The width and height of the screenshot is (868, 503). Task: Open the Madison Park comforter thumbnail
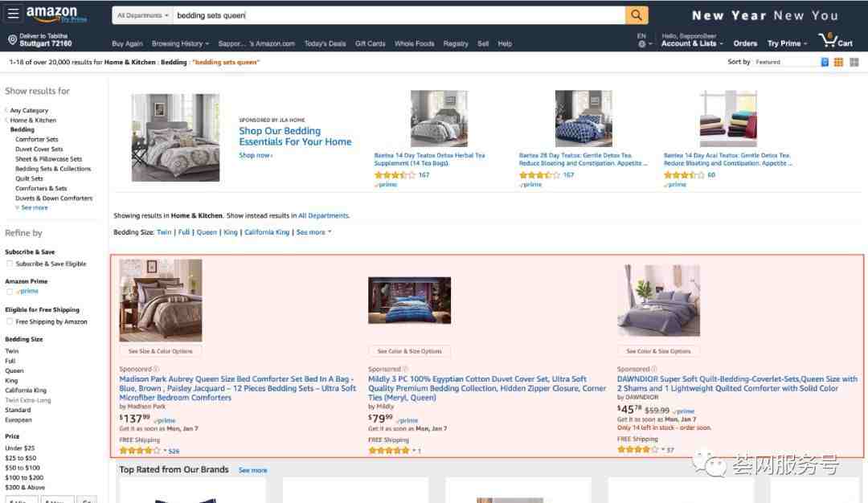tap(161, 301)
